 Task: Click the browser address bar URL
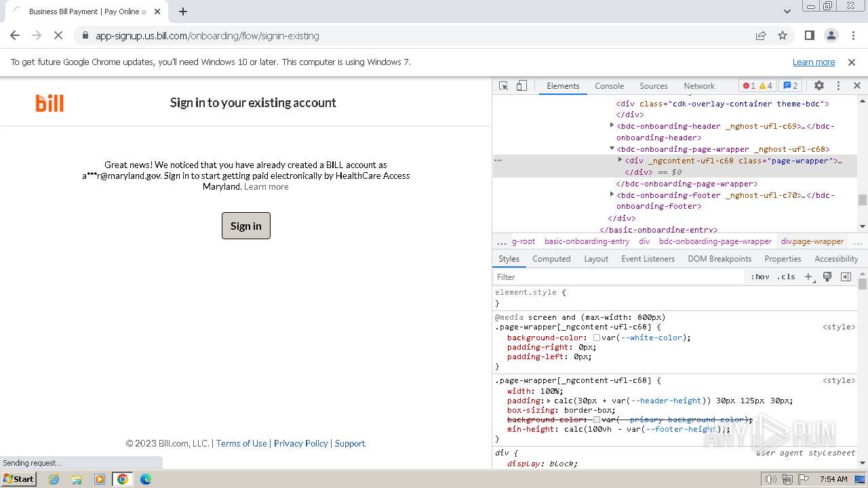(x=208, y=35)
